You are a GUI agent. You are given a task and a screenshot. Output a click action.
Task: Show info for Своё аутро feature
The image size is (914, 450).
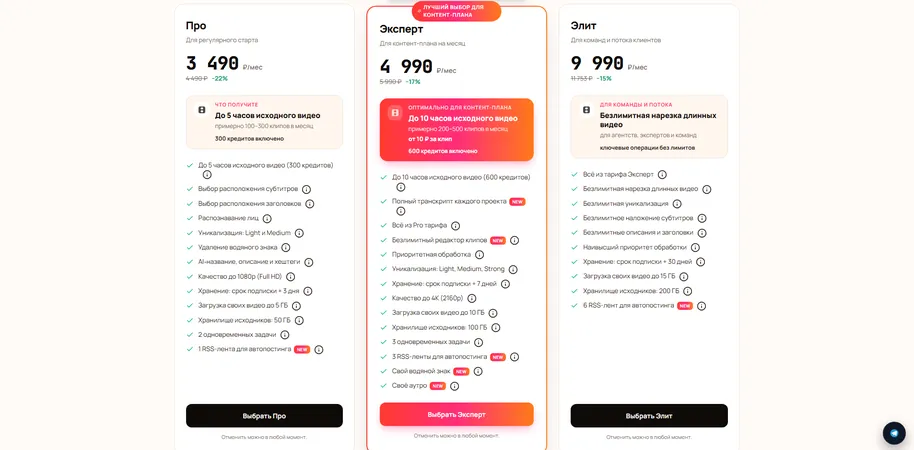455,386
